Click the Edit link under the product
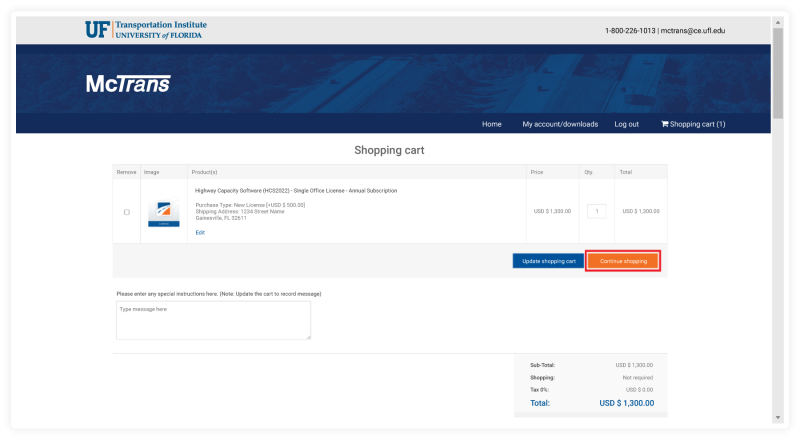Viewport: 800px width, 440px height. (x=200, y=232)
